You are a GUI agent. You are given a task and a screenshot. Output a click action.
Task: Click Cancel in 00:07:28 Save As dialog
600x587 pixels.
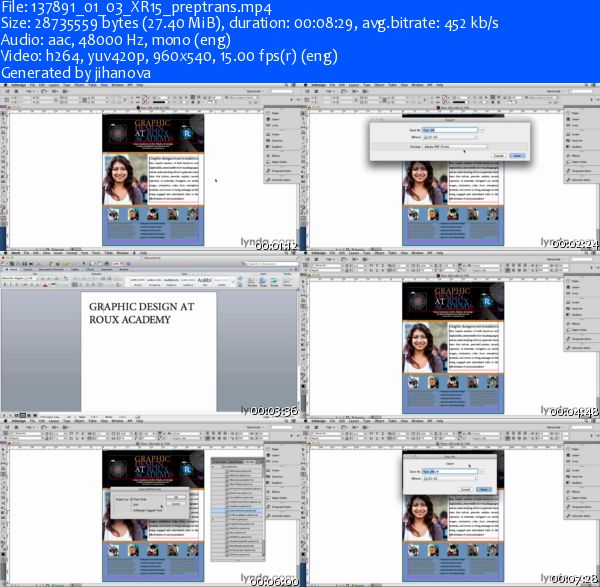click(465, 489)
